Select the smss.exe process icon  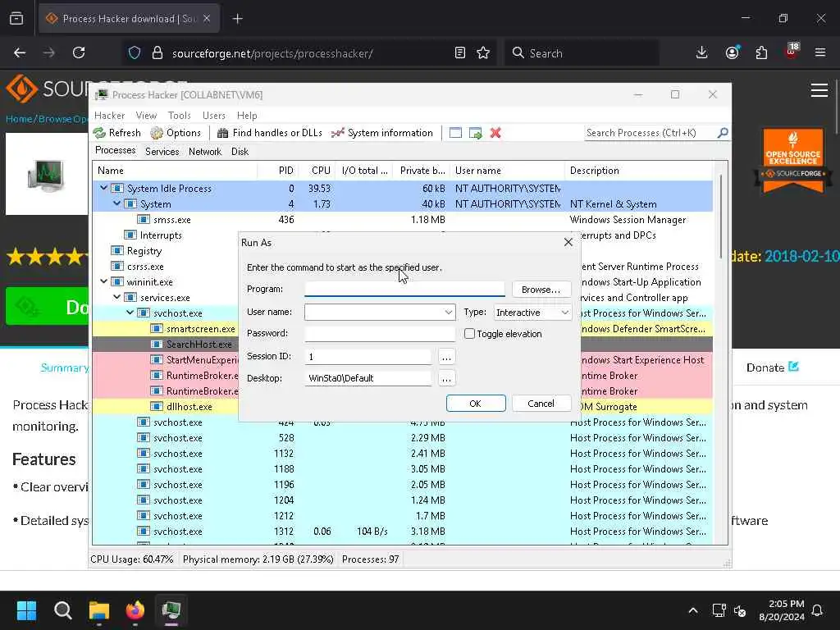tap(143, 220)
